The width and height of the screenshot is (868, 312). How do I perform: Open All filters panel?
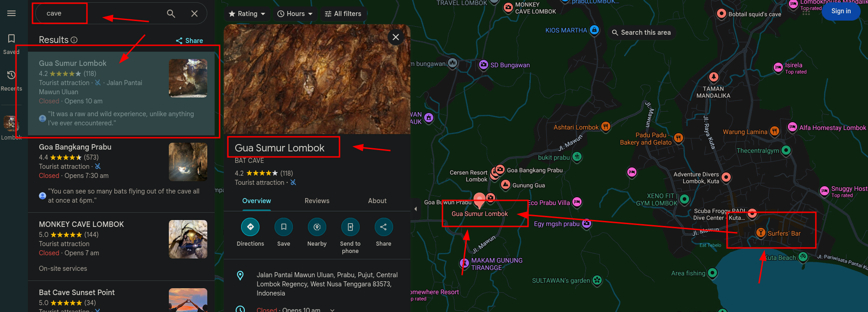point(343,14)
